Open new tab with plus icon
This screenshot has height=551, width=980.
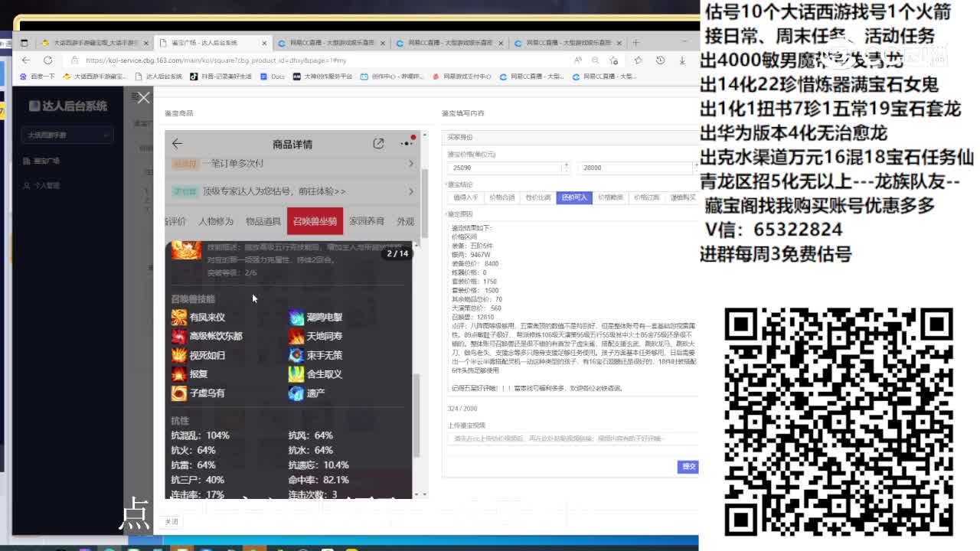click(x=635, y=42)
